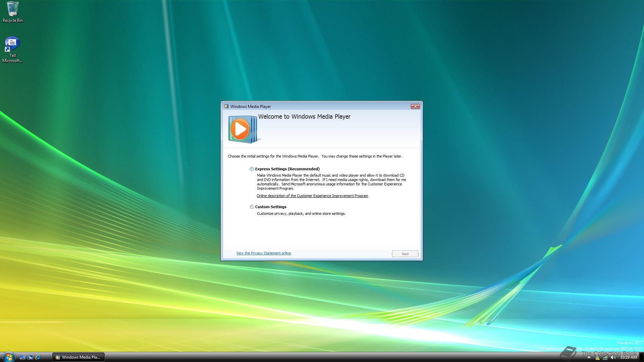The image size is (644, 362).
Task: Show hidden tray icons arrow
Action: click(589, 357)
